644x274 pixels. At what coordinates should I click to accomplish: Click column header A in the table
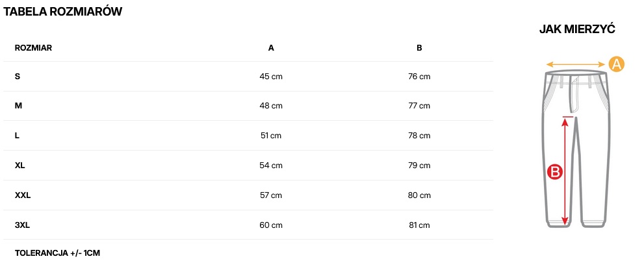[271, 47]
